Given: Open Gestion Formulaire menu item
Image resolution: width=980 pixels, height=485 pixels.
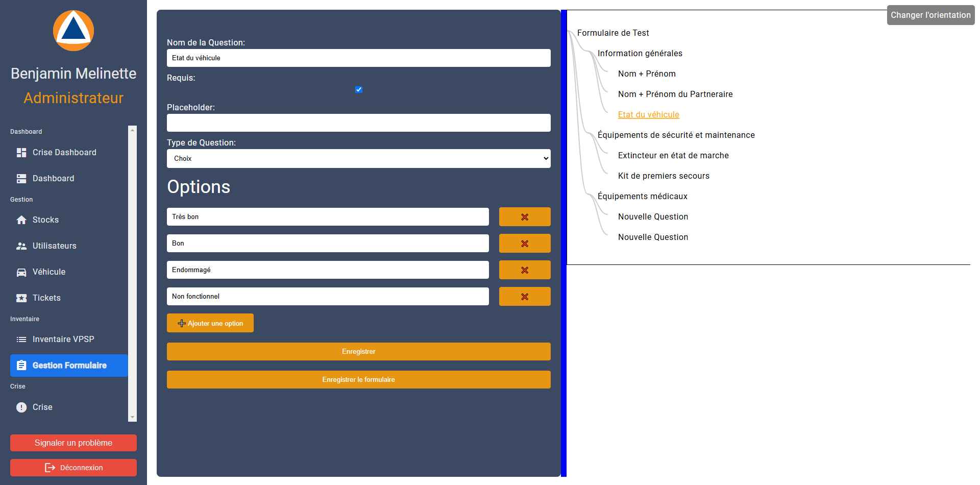Looking at the screenshot, I should 69,366.
